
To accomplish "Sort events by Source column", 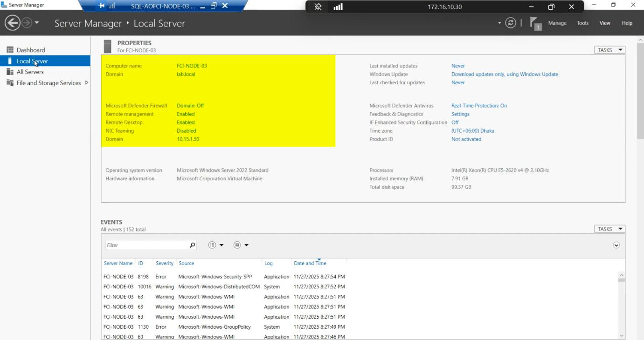I will click(186, 263).
